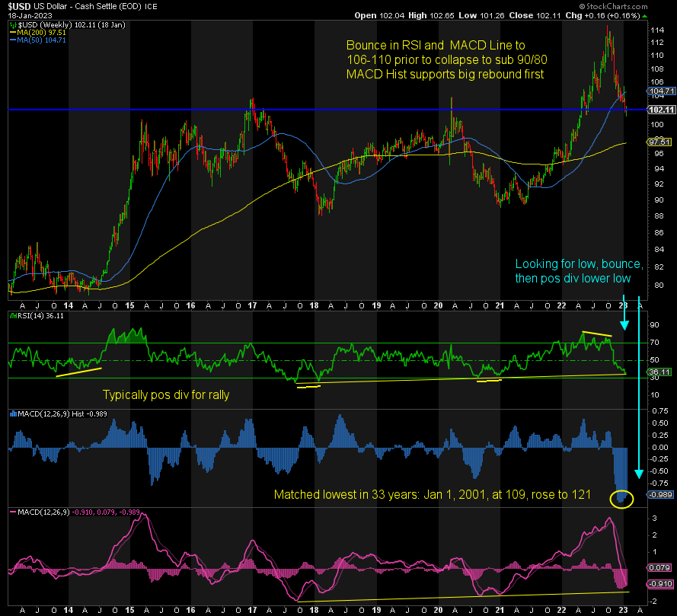
Task: Click the 102.11 current price tag
Action: pos(658,110)
